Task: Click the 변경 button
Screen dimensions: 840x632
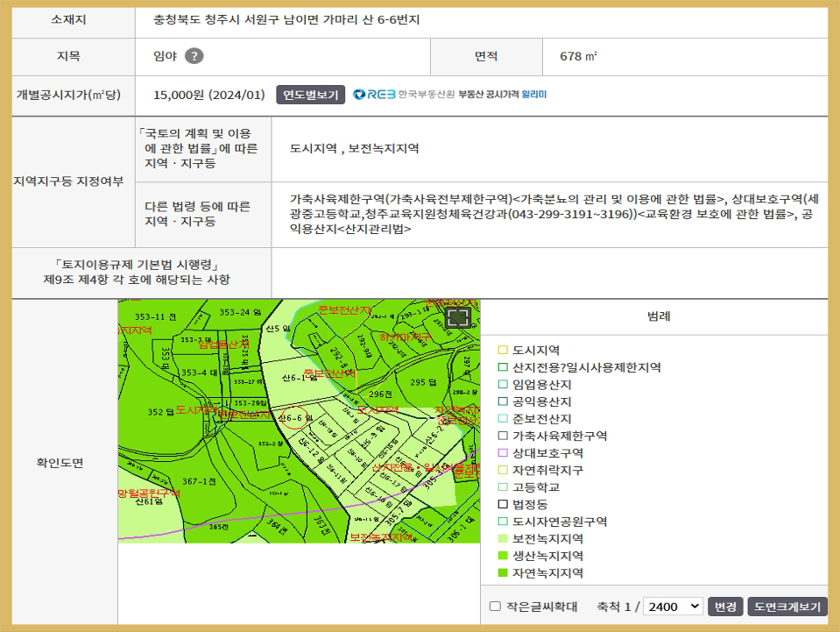Action: (725, 607)
